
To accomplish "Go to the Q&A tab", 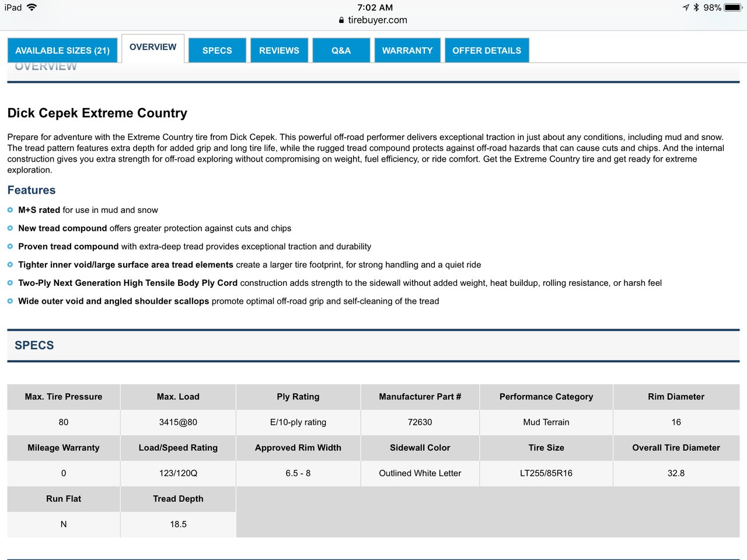I will click(341, 50).
